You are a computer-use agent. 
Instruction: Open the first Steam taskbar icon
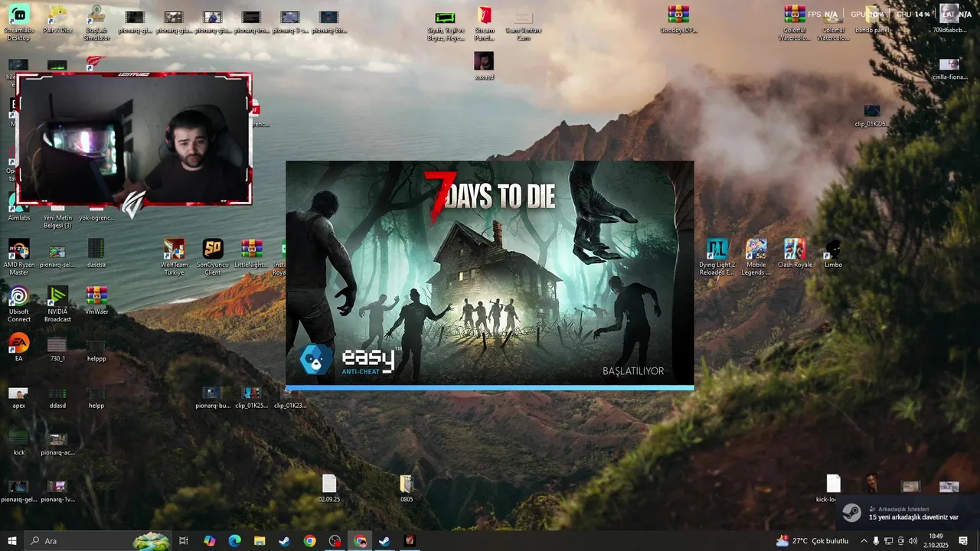pos(284,541)
